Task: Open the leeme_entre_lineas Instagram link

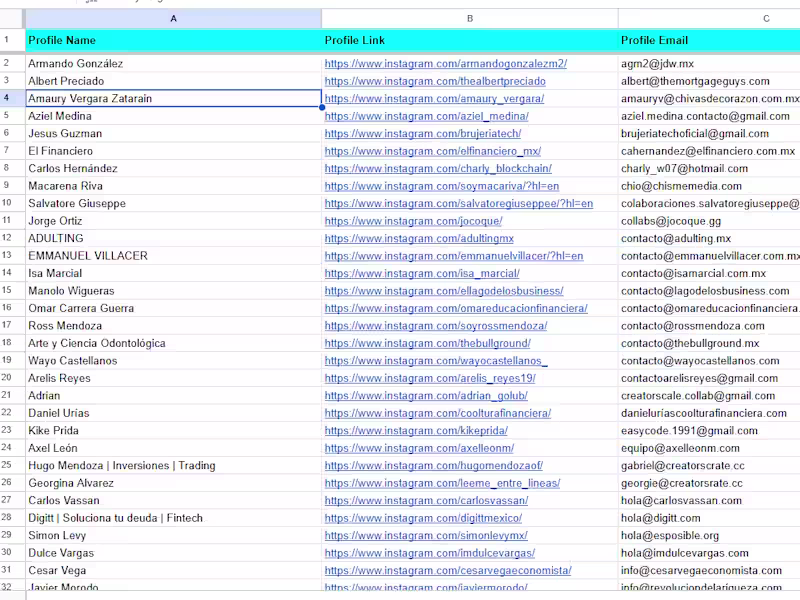Action: (442, 483)
